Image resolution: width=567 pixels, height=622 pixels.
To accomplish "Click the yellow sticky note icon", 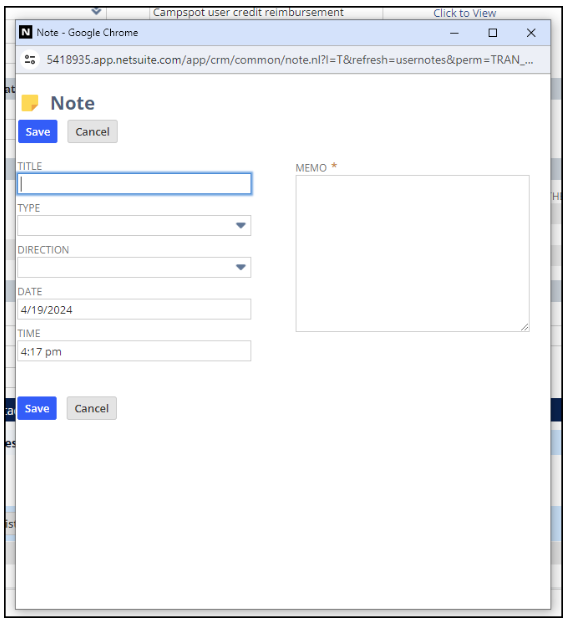I will [30, 103].
